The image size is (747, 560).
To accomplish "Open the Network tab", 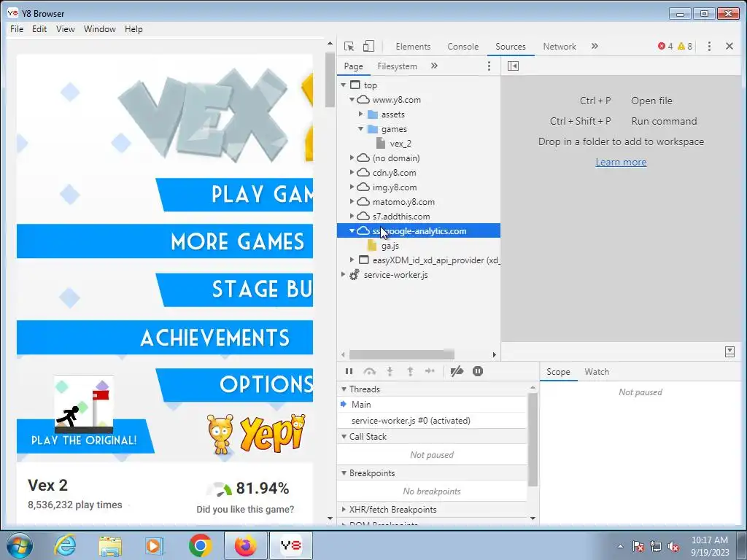I will click(560, 46).
